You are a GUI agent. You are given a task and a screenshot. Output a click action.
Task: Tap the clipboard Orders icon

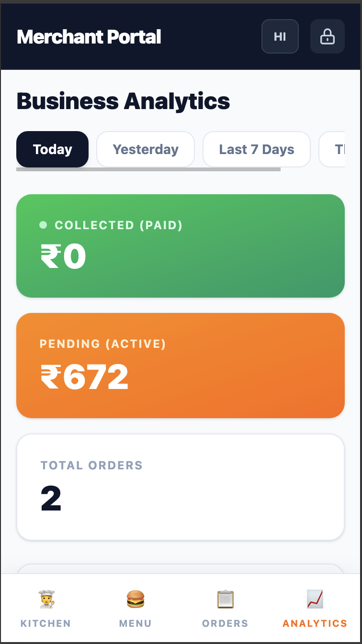point(225,599)
